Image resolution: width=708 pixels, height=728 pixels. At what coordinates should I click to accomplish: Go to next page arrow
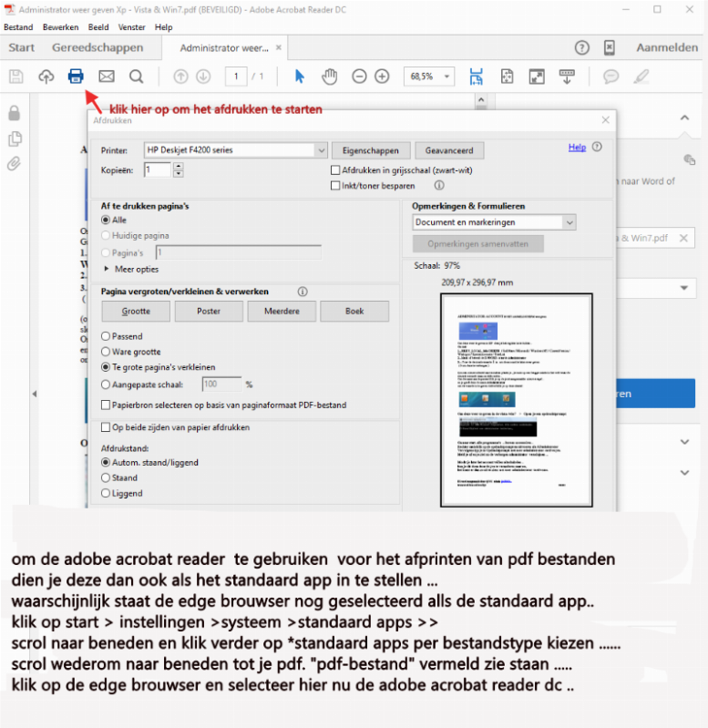[203, 77]
